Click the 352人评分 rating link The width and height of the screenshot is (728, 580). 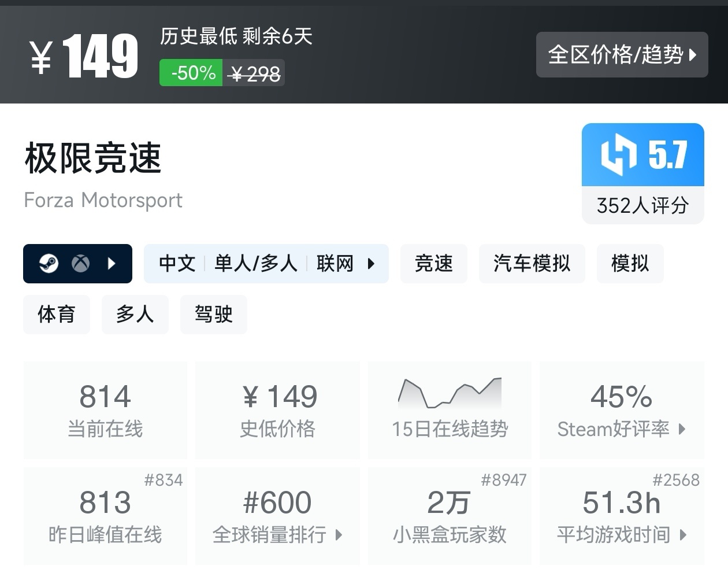(x=642, y=205)
